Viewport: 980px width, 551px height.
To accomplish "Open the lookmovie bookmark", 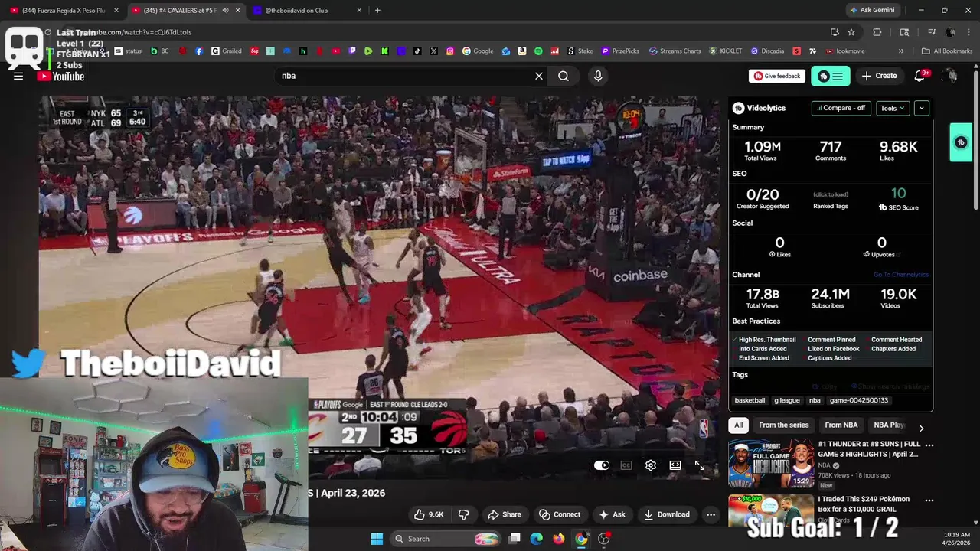I will click(845, 51).
